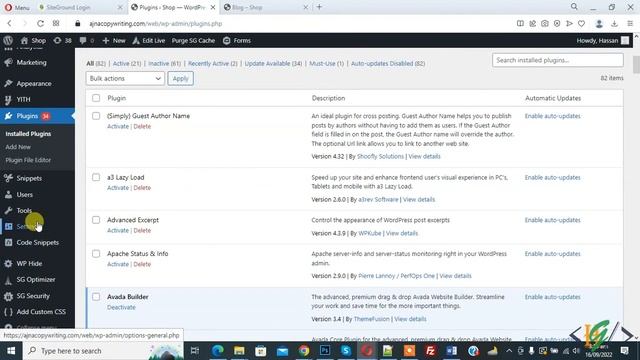Open Forms in the admin bar
The height and width of the screenshot is (360, 640).
237,40
